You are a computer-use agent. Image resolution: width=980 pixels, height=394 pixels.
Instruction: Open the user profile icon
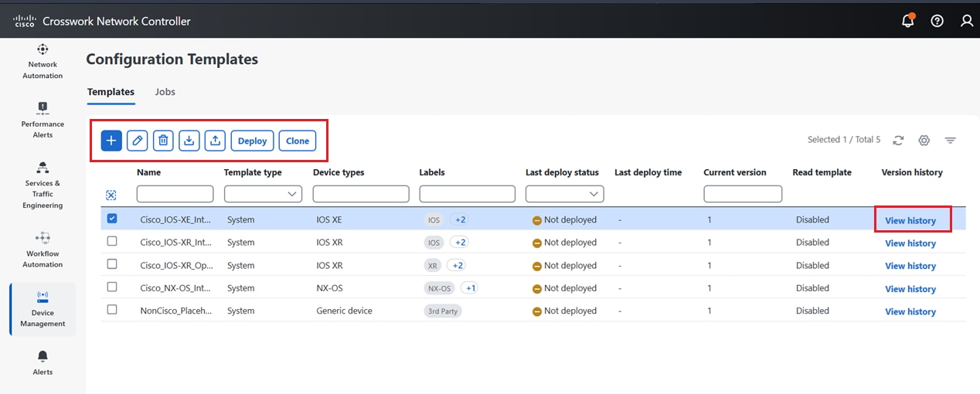pos(967,21)
